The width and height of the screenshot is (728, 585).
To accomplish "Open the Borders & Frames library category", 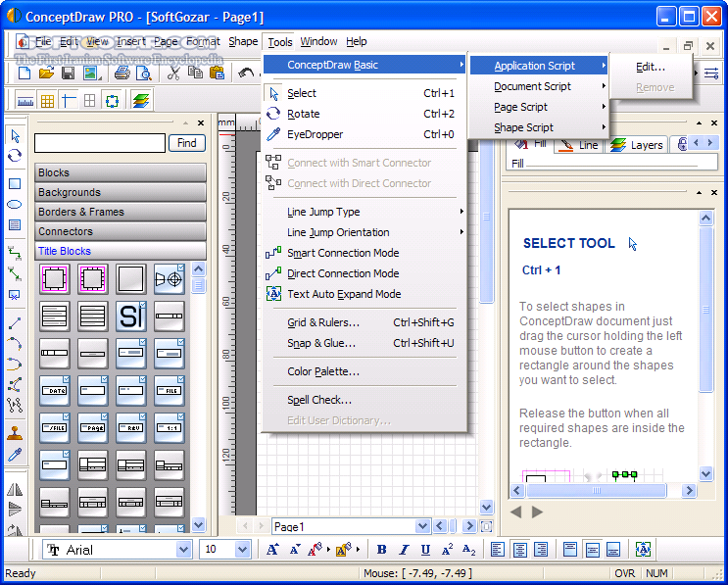I will (121, 212).
